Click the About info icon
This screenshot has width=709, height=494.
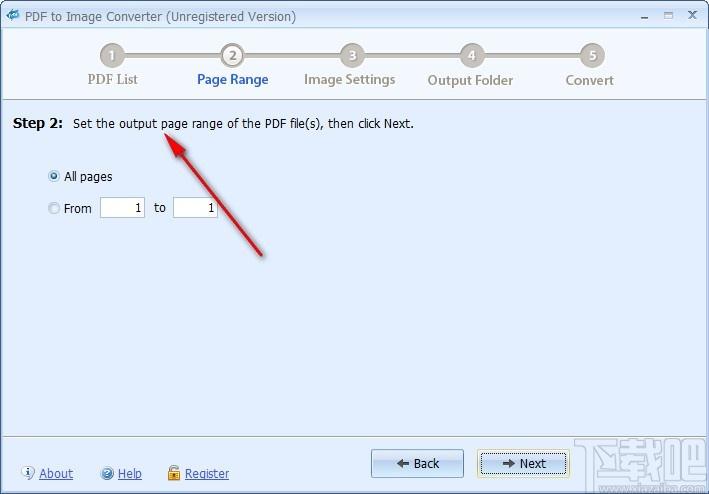[28, 473]
